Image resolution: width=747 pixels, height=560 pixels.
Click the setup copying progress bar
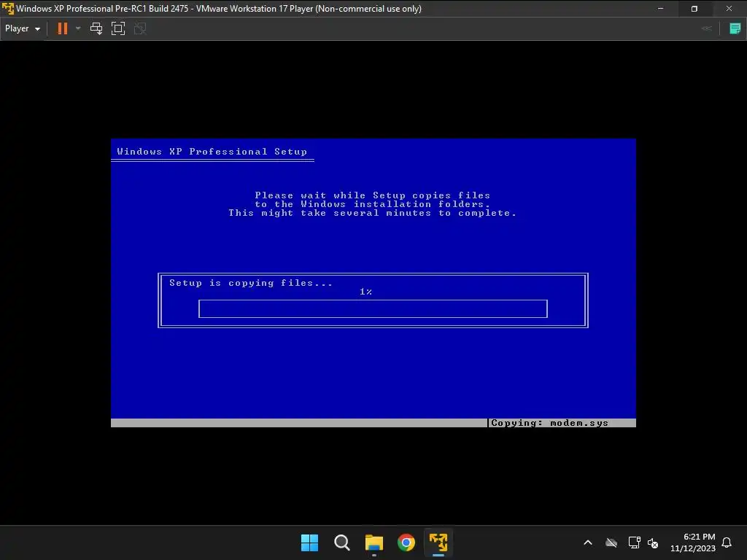pos(373,308)
